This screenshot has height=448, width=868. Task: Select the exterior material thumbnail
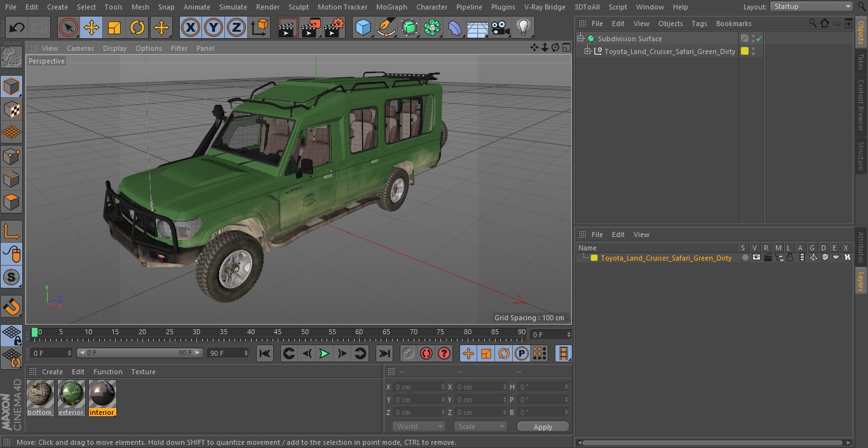click(x=71, y=398)
